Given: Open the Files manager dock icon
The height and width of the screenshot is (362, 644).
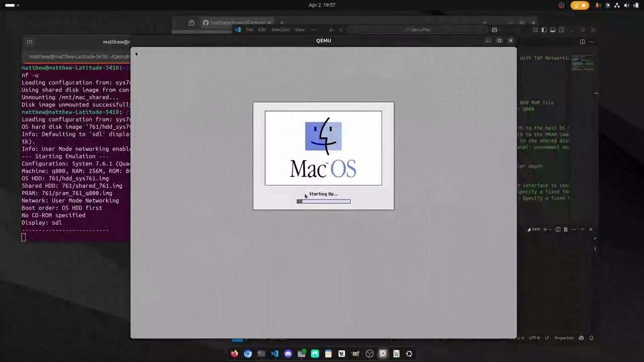Looking at the screenshot, I should click(x=301, y=353).
